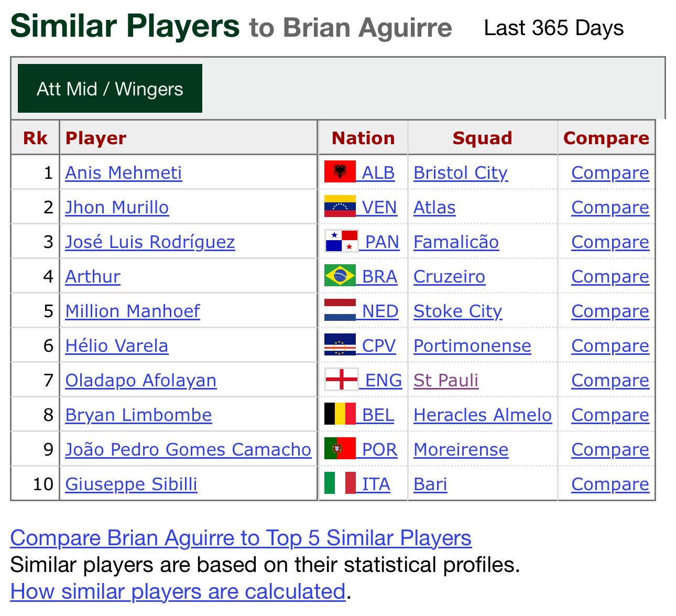Viewport: 676px width, 616px height.
Task: Click the Venezuela flag icon
Action: [x=340, y=206]
